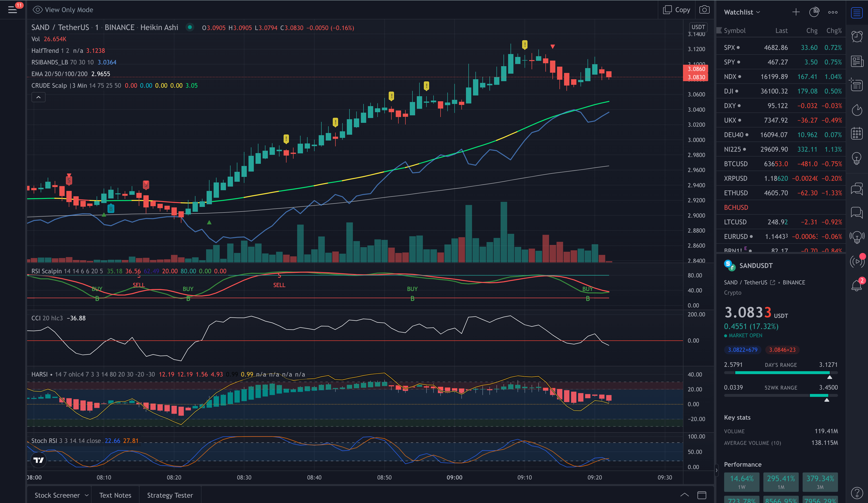Sort watchlist by Chg% column

(x=834, y=30)
